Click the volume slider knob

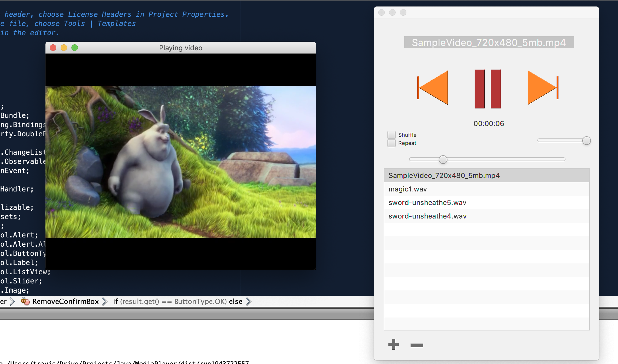pos(586,141)
